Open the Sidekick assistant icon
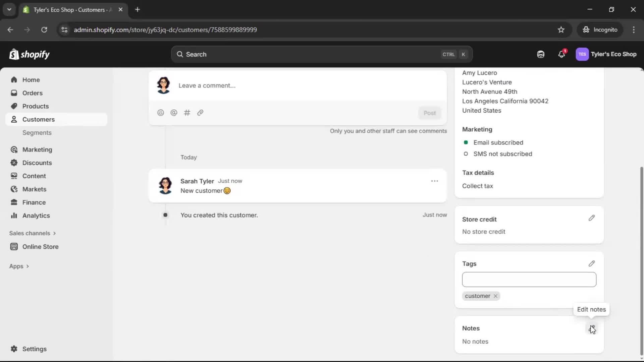 point(540,54)
